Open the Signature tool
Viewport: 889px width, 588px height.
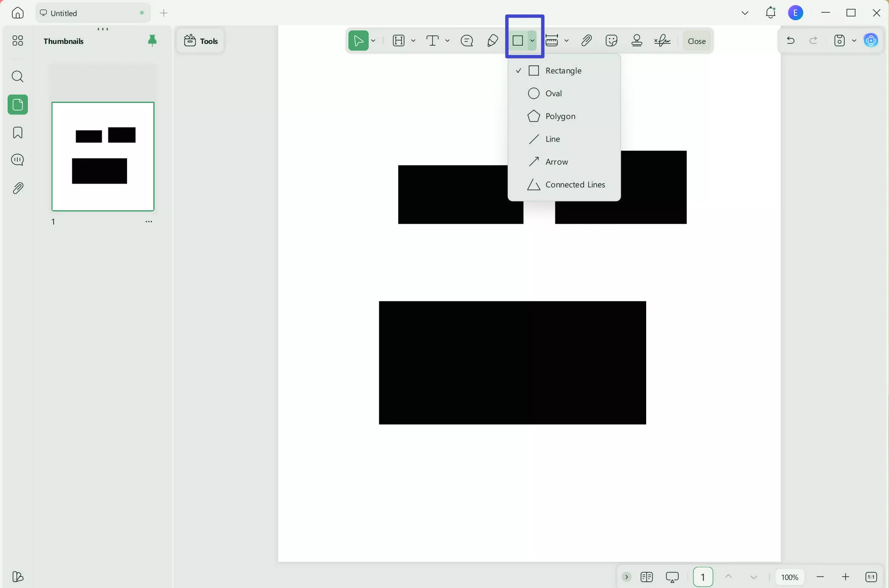click(x=662, y=41)
